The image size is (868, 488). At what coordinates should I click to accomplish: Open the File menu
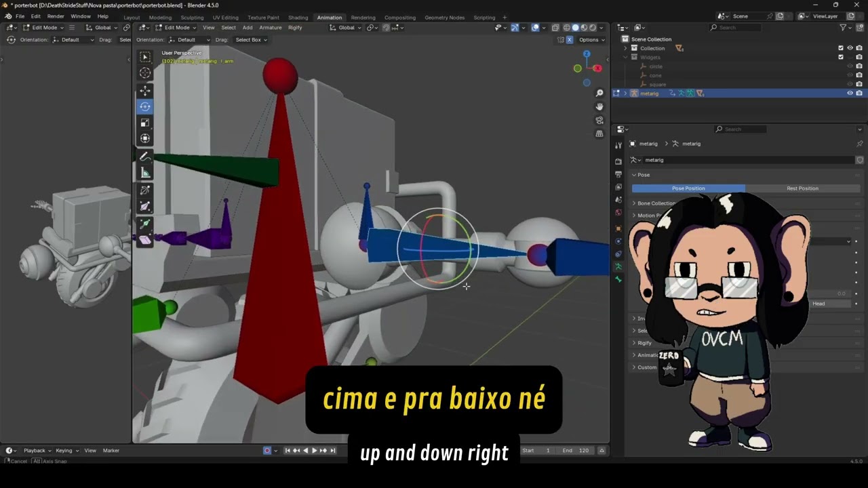click(x=20, y=16)
